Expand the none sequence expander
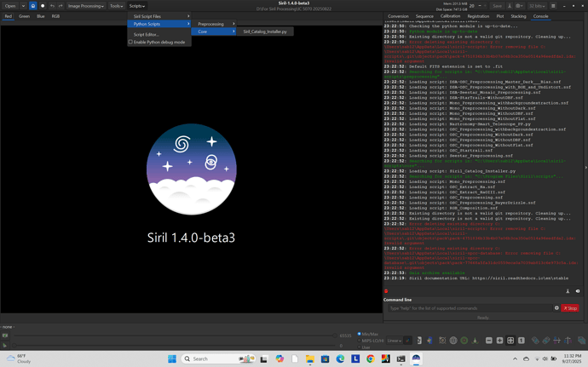This screenshot has width=588, height=367. tap(8, 327)
